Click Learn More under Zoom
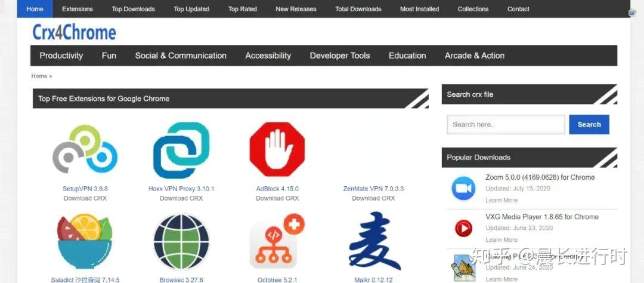Viewport: 644px width, 283px height. click(x=501, y=201)
